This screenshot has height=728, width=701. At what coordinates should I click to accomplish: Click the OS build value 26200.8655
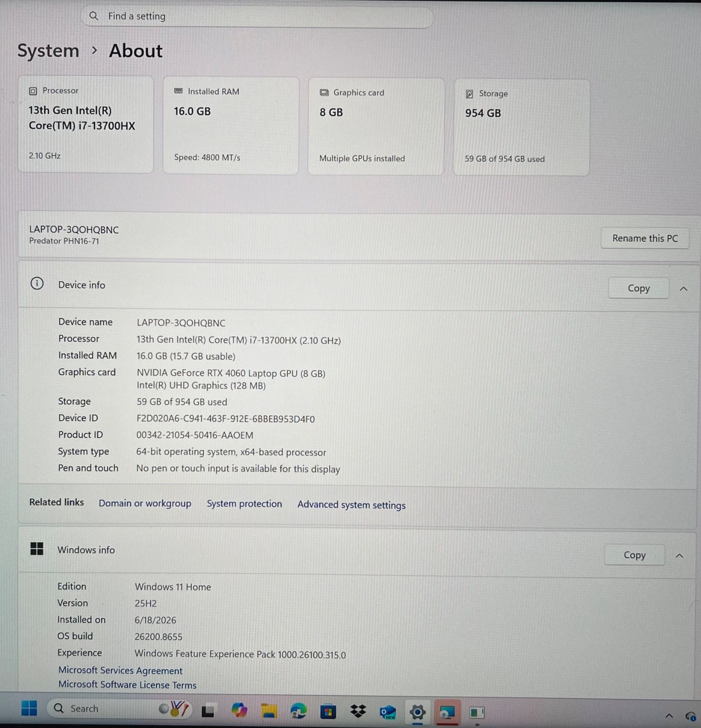[158, 637]
